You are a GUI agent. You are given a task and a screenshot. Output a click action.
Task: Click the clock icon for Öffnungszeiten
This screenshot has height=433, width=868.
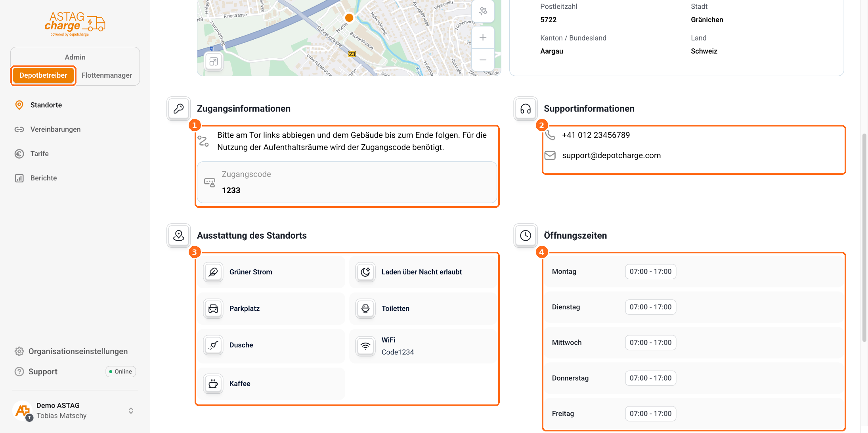point(526,236)
